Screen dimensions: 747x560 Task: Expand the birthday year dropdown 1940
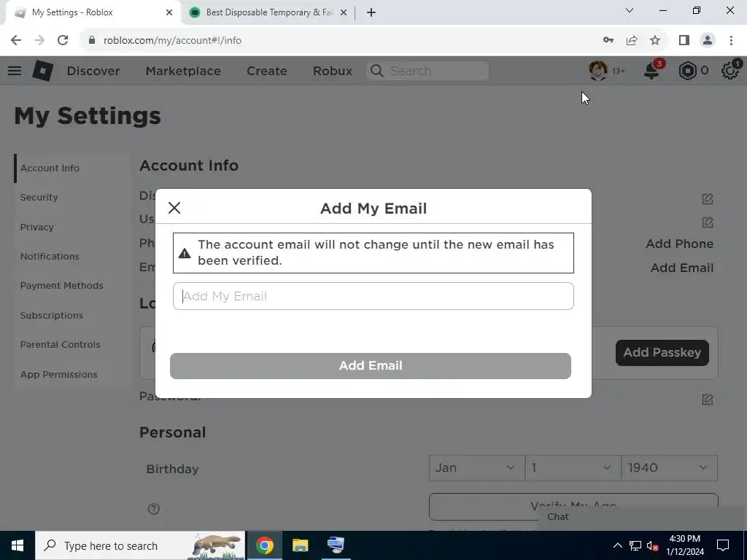[x=670, y=467]
